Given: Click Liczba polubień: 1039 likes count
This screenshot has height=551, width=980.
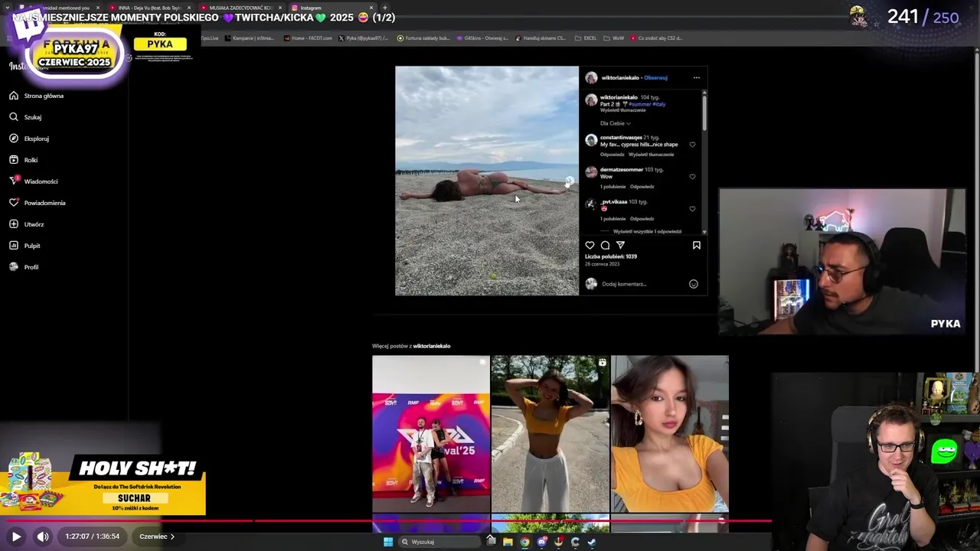Looking at the screenshot, I should point(611,256).
